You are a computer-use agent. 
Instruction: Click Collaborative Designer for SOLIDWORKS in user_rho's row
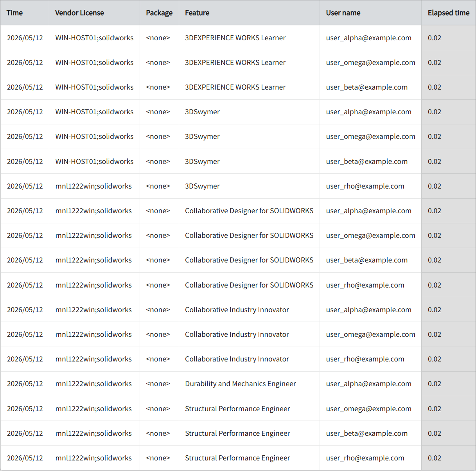249,285
